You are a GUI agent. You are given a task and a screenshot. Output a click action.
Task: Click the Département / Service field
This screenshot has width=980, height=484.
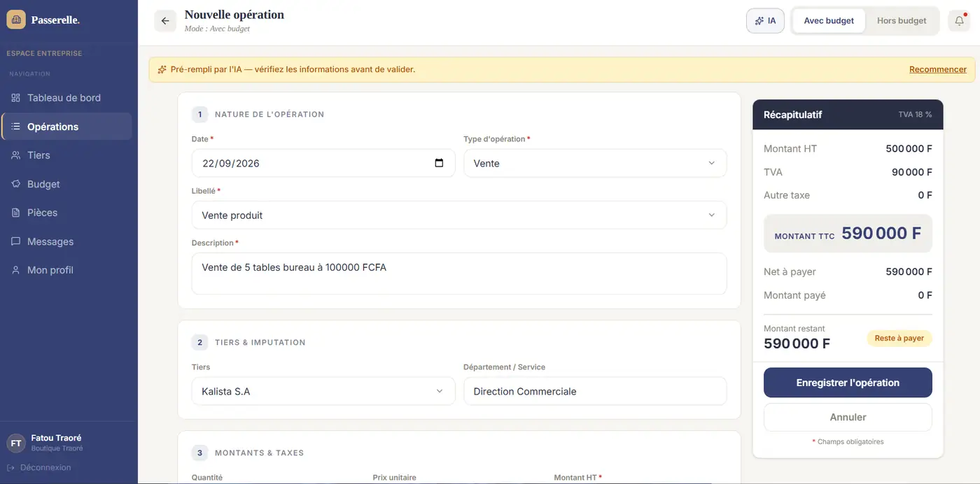tap(595, 391)
